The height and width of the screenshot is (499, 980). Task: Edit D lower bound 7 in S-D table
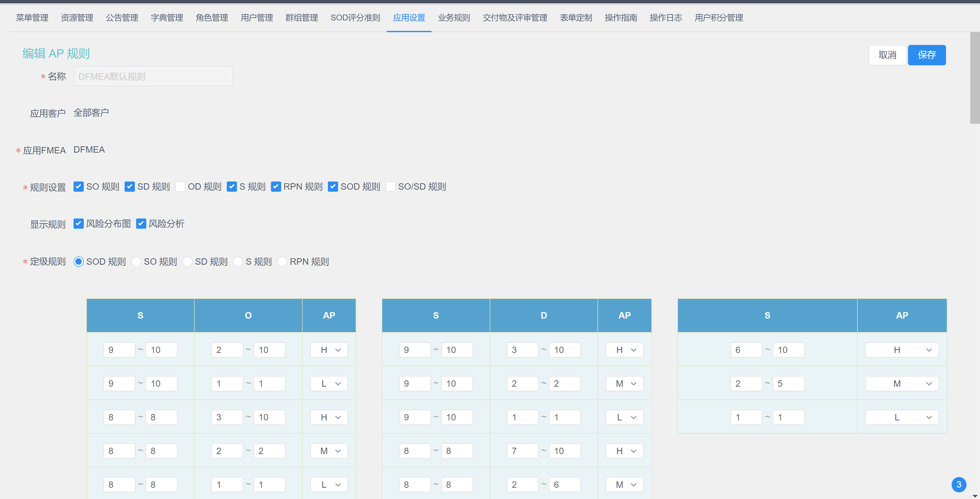pyautogui.click(x=522, y=451)
